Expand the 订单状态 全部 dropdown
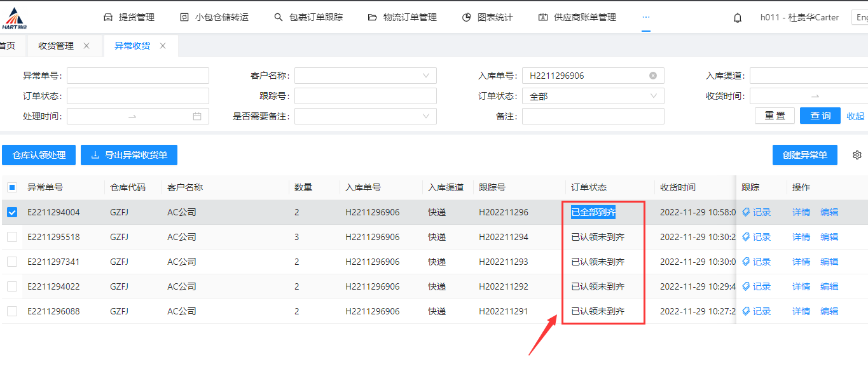 pyautogui.click(x=593, y=96)
